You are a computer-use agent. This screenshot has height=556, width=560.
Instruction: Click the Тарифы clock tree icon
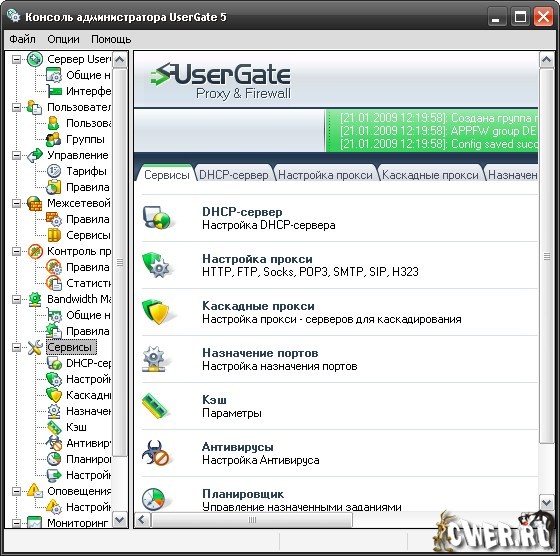[x=54, y=171]
